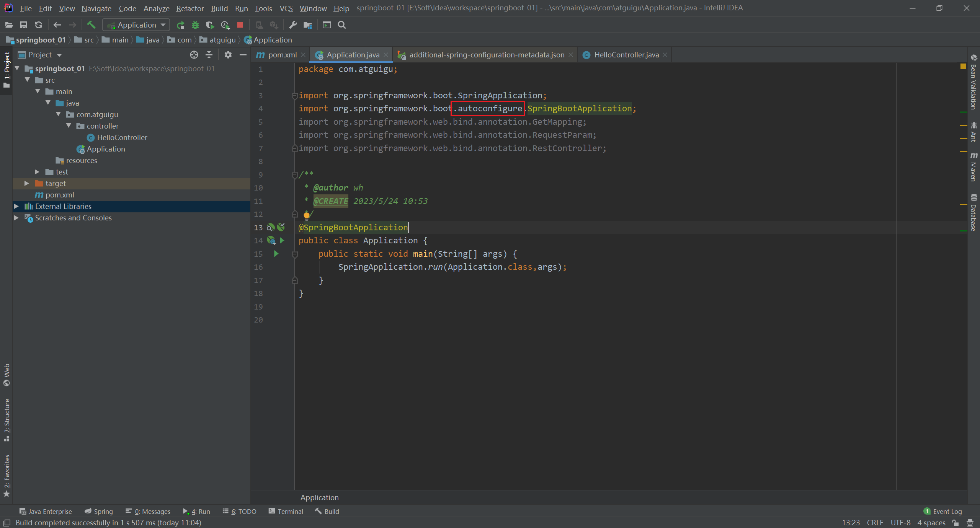
Task: Toggle the 2: Favorites side tool window
Action: [x=7, y=476]
